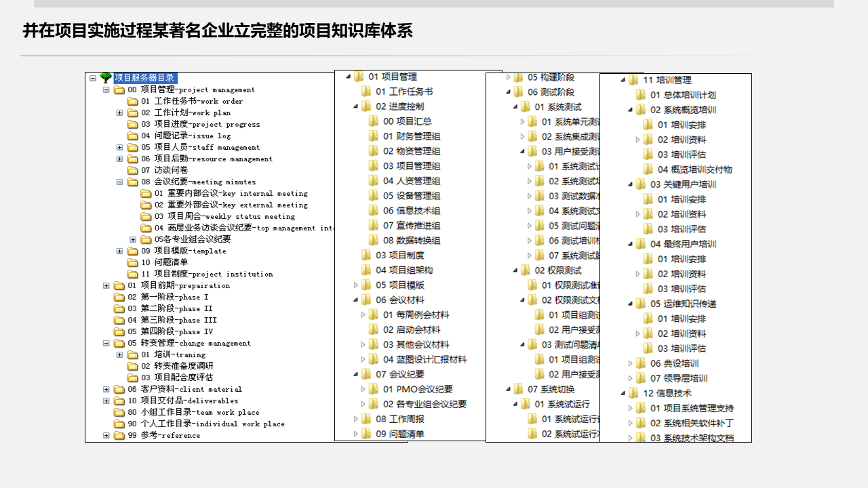Viewport: 868px width, 488px height.
Task: Click folder icon of 03 项目进度-project progress
Action: pos(133,124)
